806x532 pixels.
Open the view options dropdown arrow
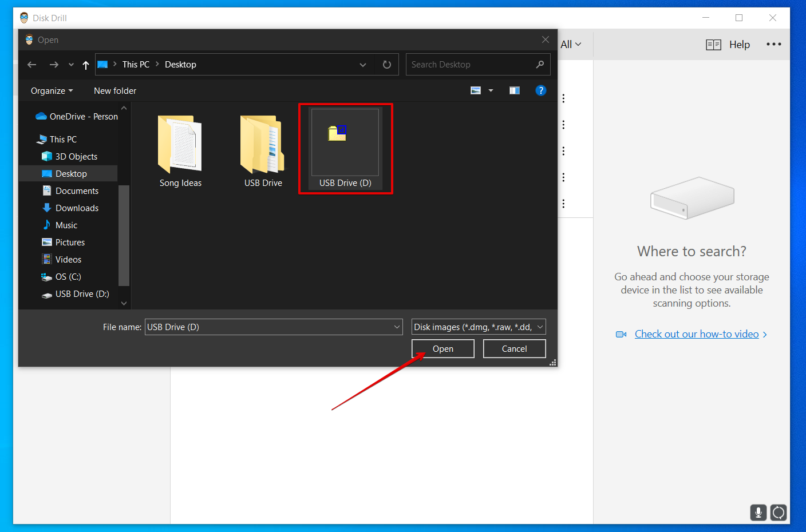coord(491,90)
